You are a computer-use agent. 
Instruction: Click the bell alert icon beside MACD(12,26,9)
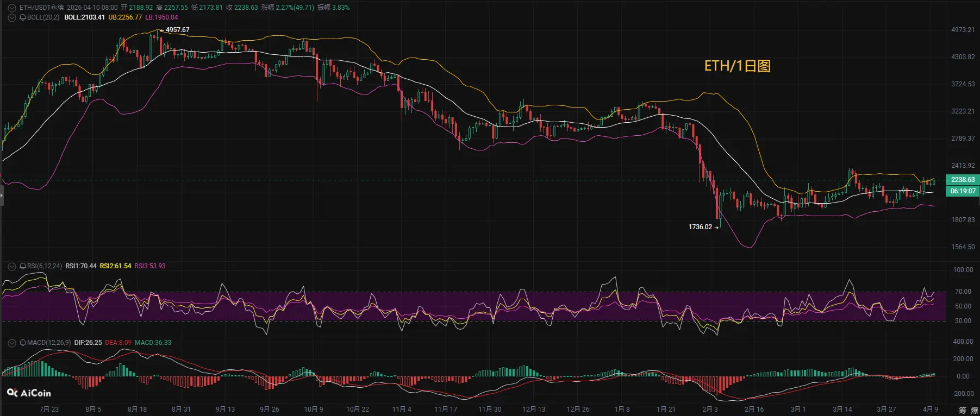(23, 343)
